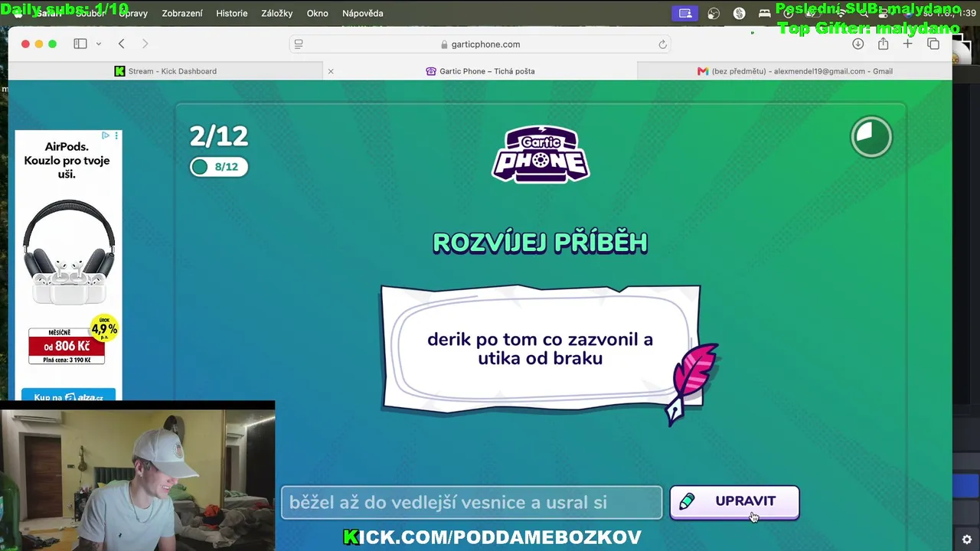This screenshot has width=980, height=551.
Task: Click the "od 806 Kč" price label
Action: point(67,346)
